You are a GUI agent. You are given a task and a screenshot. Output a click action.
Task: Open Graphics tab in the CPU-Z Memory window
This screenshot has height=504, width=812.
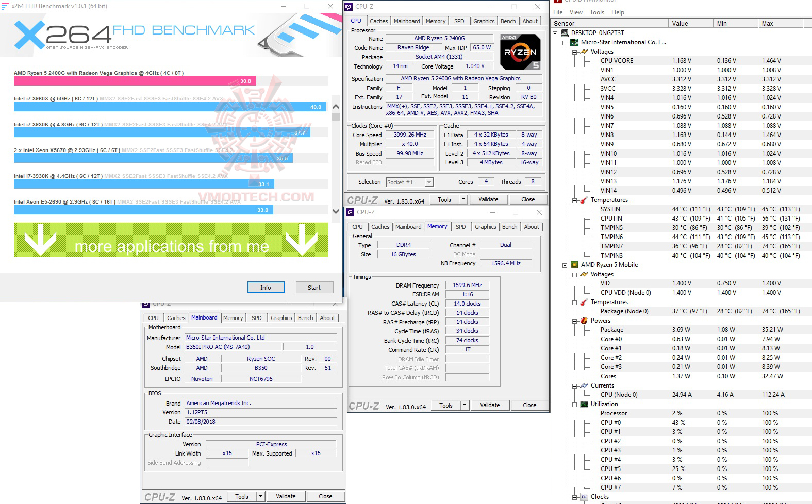(486, 227)
